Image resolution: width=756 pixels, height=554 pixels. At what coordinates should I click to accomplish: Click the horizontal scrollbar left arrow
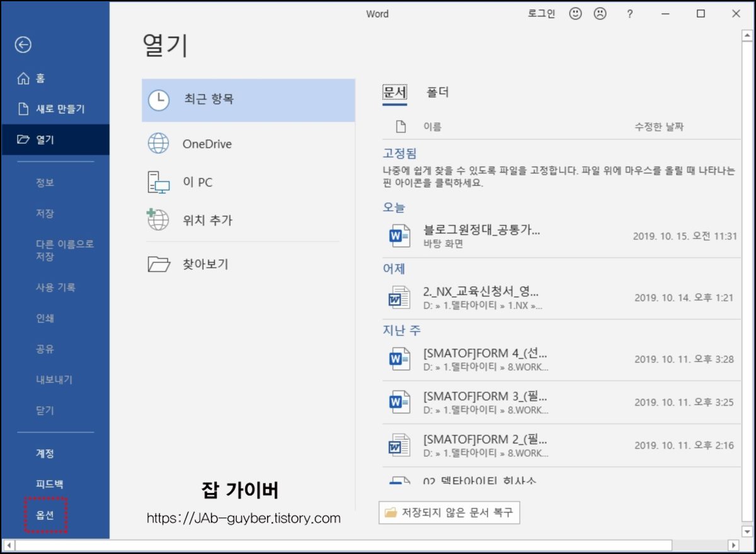point(9,545)
